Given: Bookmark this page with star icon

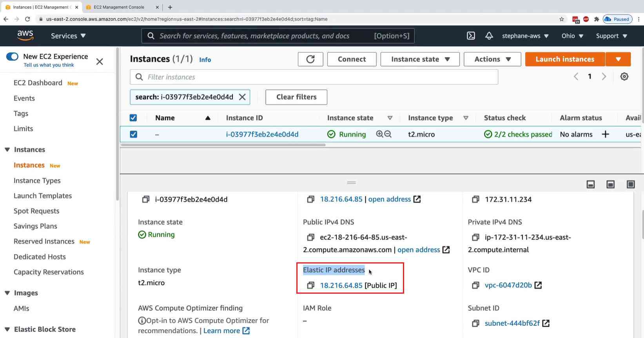Looking at the screenshot, I should 562,19.
